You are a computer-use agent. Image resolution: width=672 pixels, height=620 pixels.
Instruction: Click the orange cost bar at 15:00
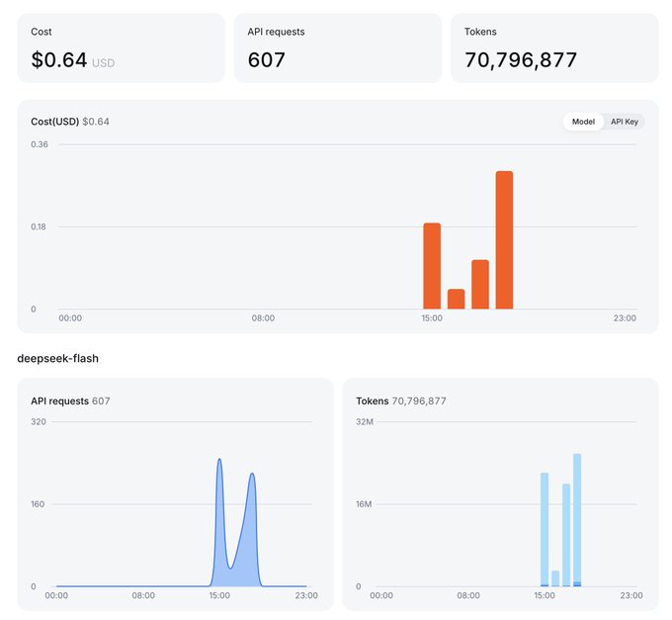click(432, 266)
